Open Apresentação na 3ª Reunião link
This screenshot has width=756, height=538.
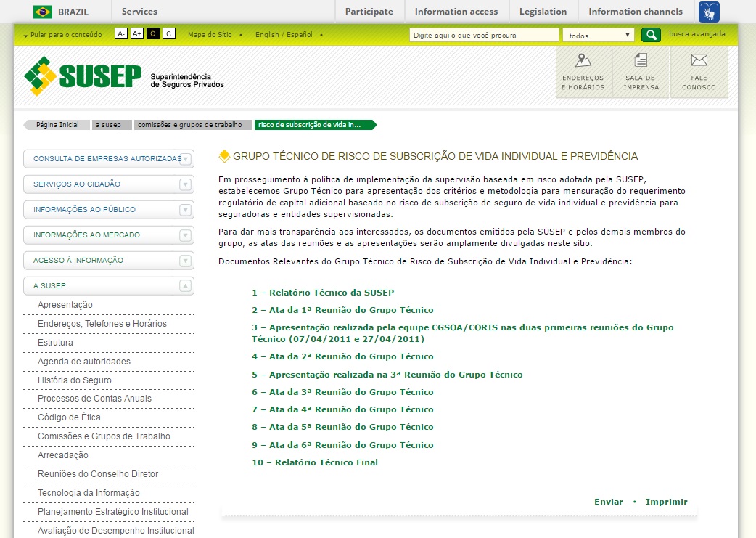pyautogui.click(x=387, y=375)
